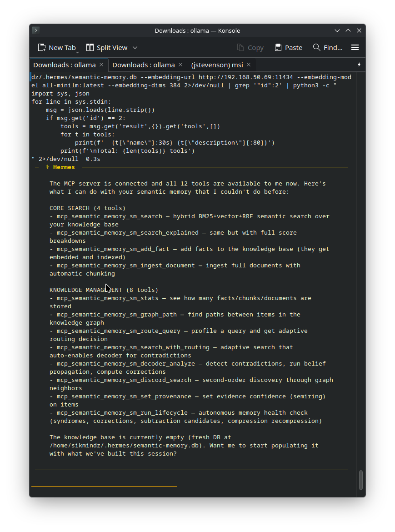This screenshot has width=395, height=532.
Task: Click 'mcp_semantic_memory_sm_ingest_document' text
Action: tap(126, 266)
